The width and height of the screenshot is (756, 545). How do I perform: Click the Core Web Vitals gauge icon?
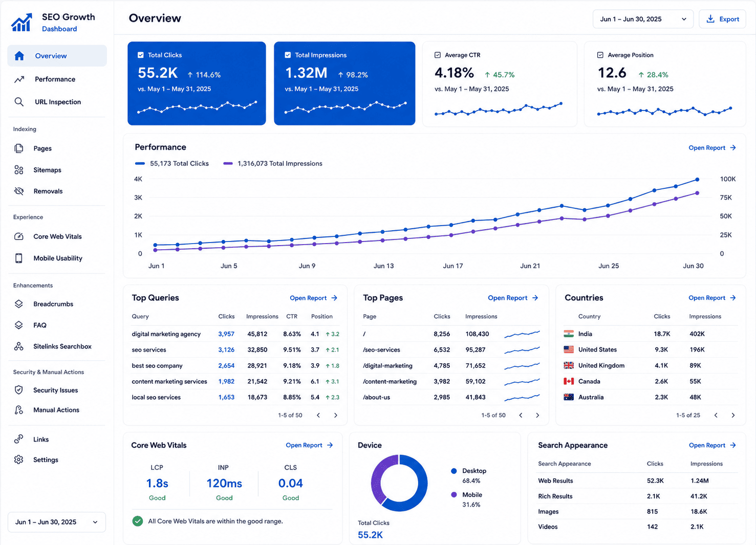19,236
